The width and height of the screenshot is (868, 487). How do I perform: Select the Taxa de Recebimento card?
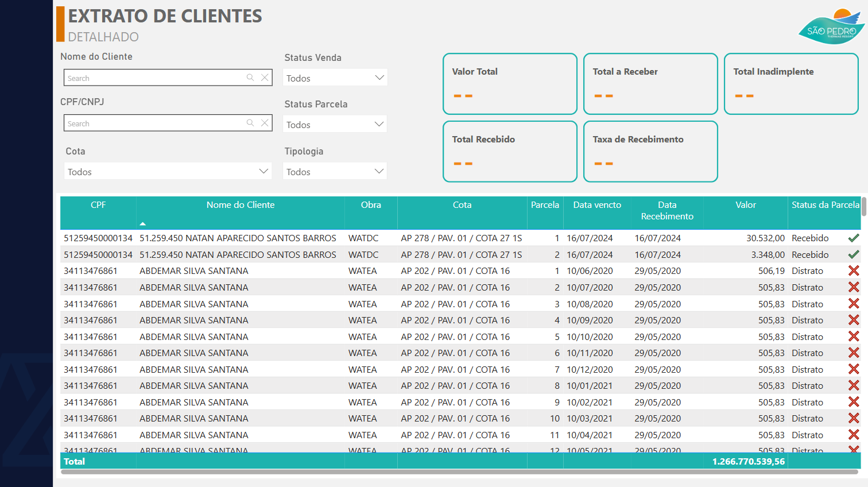point(650,152)
